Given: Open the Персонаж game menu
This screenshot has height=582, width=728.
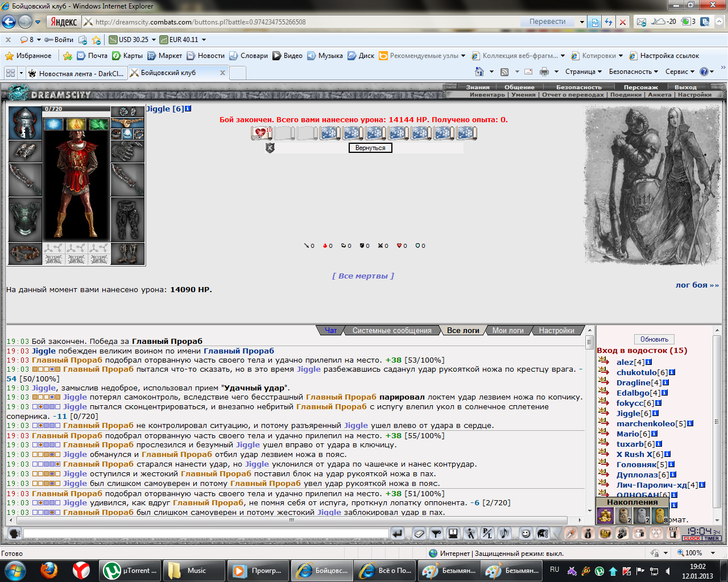Looking at the screenshot, I should (x=640, y=87).
